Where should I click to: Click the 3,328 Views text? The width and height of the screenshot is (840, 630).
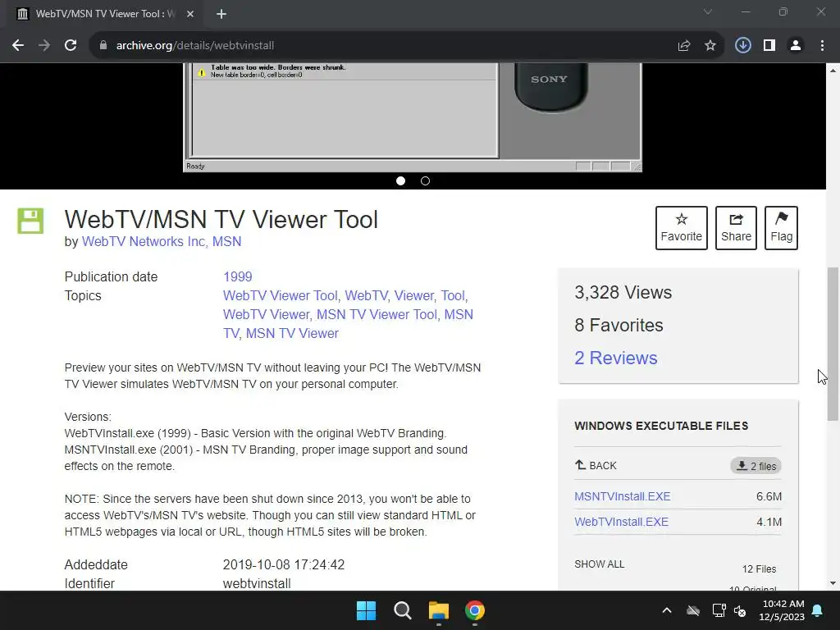coord(623,293)
